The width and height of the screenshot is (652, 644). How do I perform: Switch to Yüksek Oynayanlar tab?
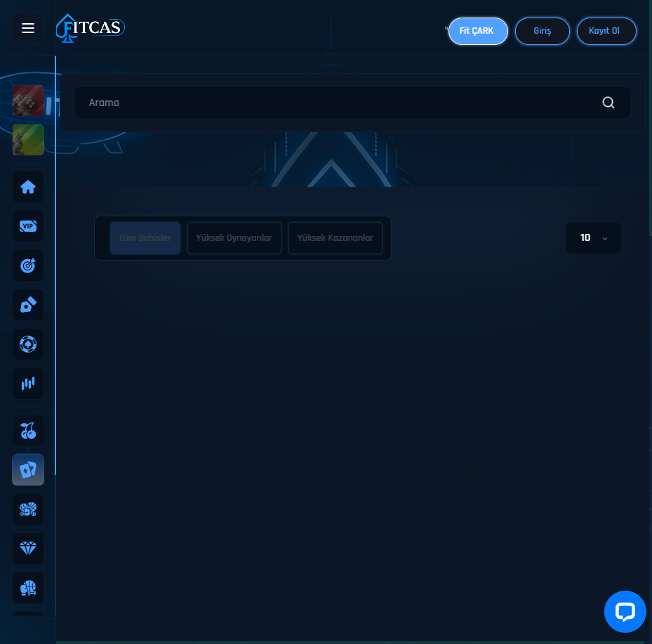click(x=234, y=238)
